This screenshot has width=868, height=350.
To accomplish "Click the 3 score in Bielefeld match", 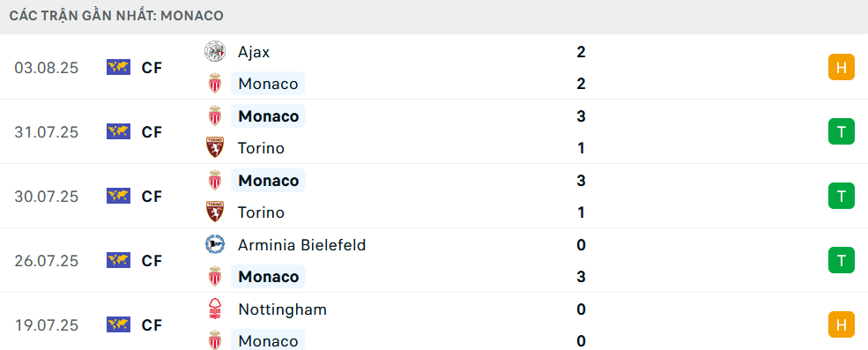I will (581, 276).
